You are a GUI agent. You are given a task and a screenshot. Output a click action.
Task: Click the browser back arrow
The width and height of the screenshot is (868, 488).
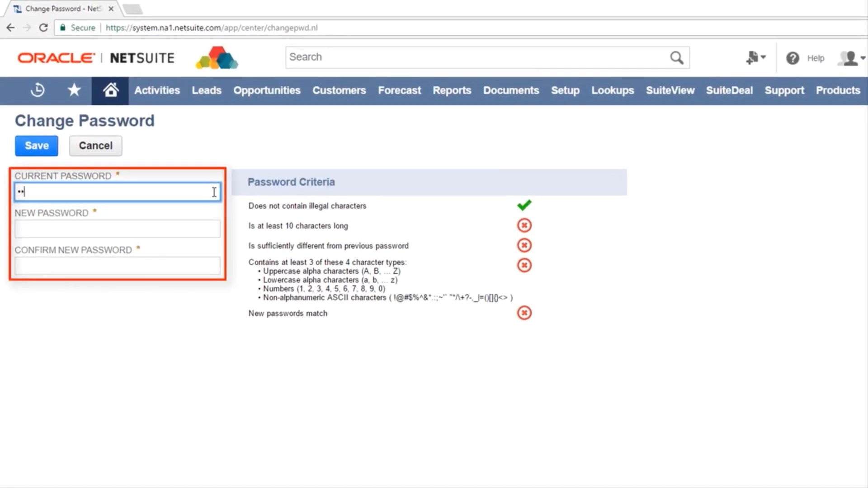coord(10,28)
